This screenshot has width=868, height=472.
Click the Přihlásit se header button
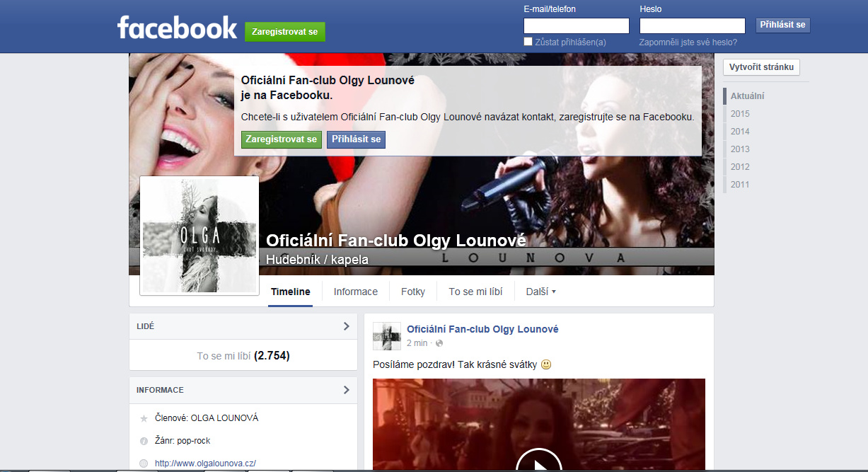pos(782,25)
